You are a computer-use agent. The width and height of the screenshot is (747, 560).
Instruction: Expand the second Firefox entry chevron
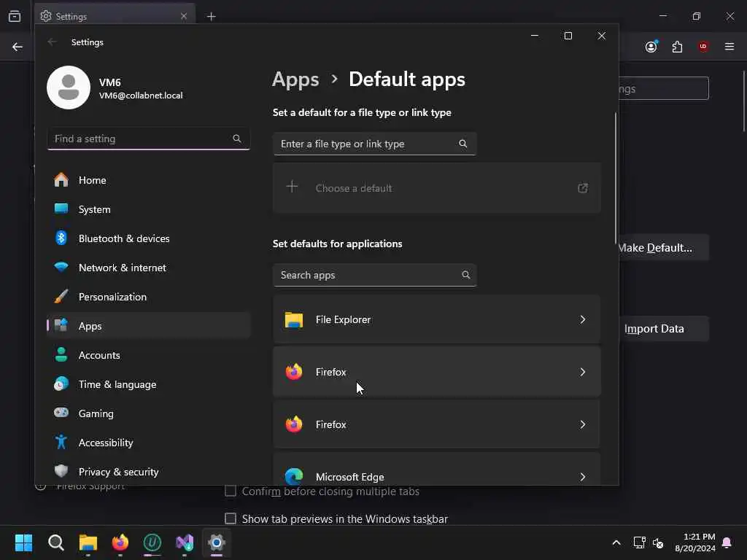pos(583,424)
